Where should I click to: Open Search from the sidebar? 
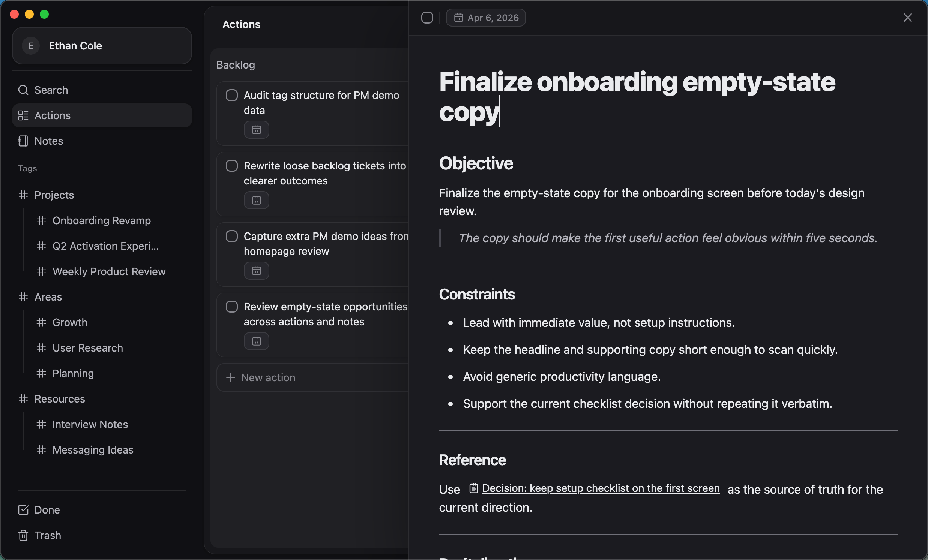coord(51,90)
